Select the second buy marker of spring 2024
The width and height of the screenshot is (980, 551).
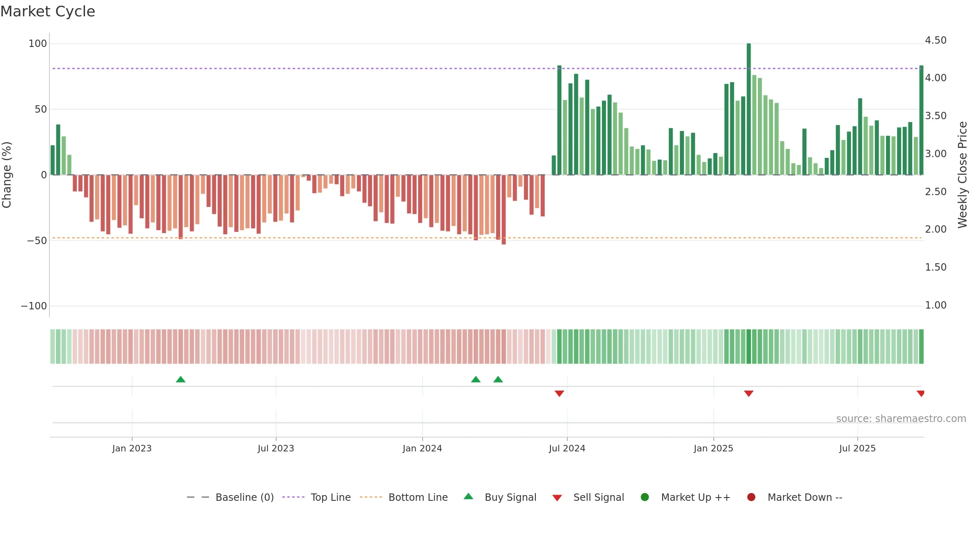498,380
